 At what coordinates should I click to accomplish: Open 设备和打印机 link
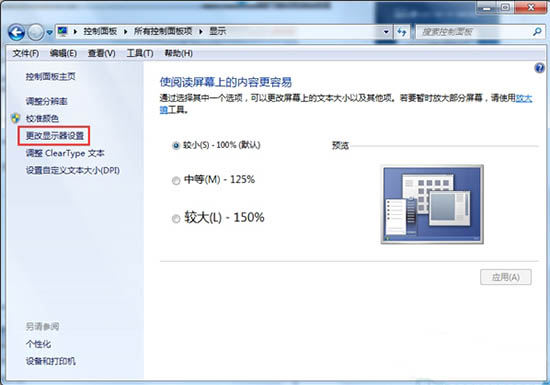coord(51,361)
